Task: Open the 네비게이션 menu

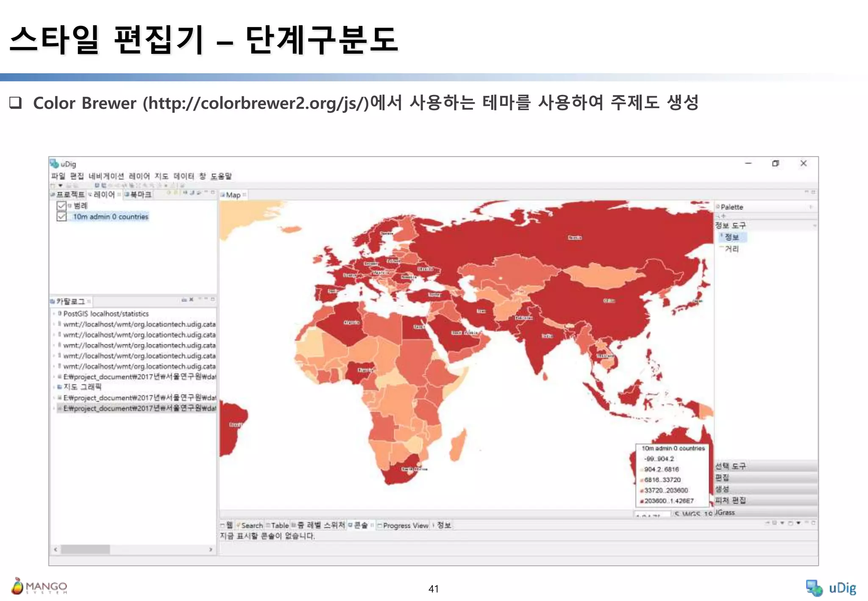Action: 106,176
